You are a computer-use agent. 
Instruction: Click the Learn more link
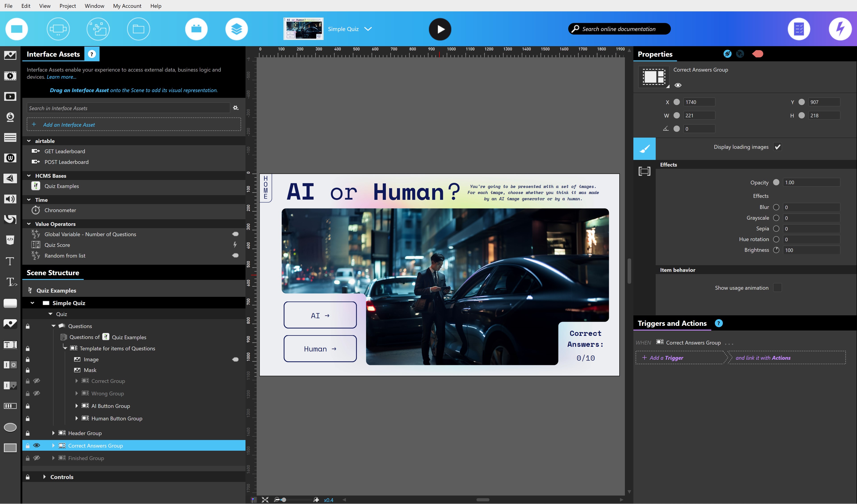(61, 77)
